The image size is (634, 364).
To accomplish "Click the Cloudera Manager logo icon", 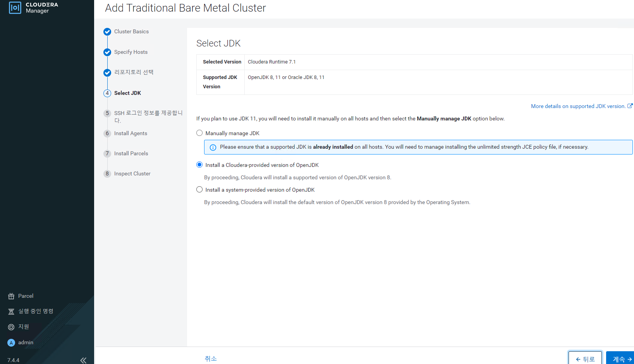I will (x=15, y=7).
